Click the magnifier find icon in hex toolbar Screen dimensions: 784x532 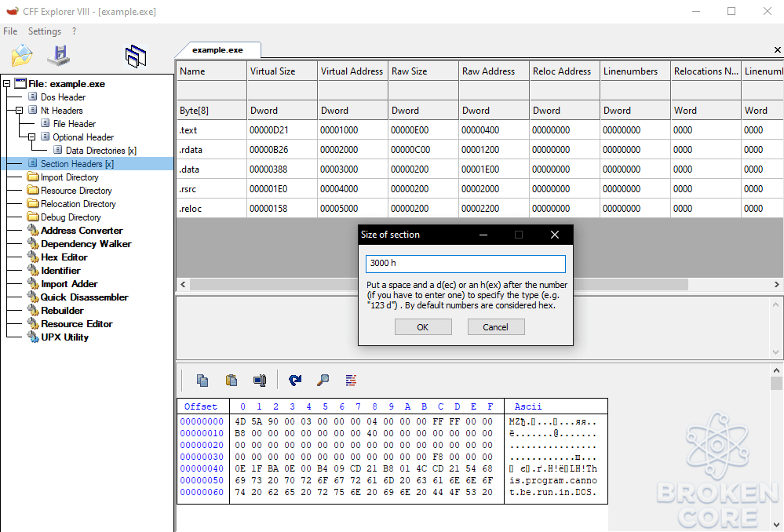323,381
